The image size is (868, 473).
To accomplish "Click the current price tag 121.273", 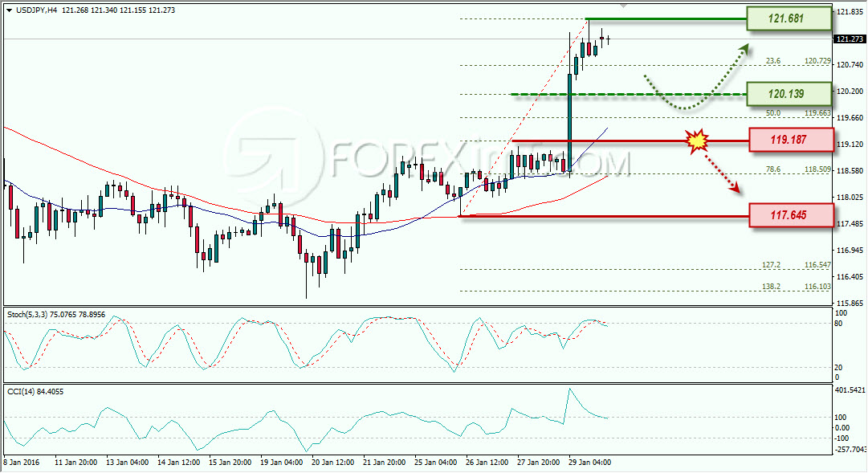I will click(x=850, y=39).
